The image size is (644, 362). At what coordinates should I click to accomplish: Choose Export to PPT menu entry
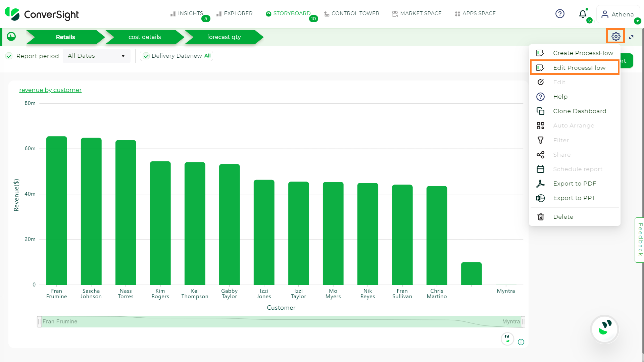point(575,198)
